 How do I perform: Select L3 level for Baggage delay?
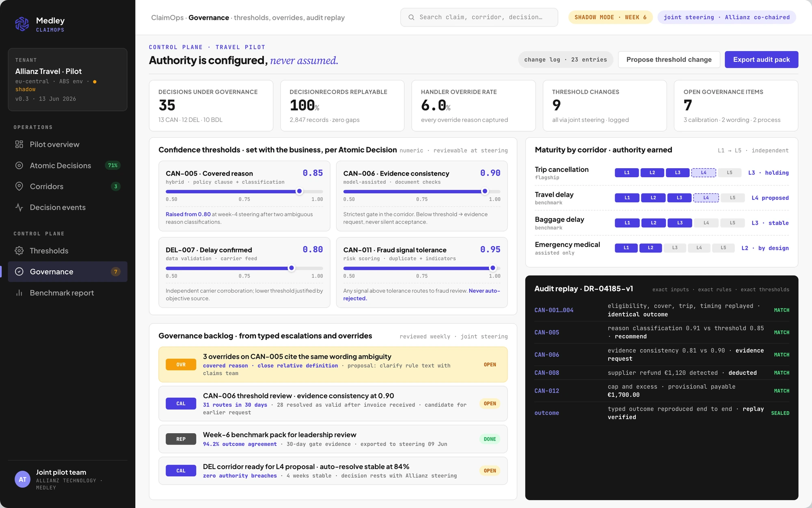pyautogui.click(x=680, y=223)
